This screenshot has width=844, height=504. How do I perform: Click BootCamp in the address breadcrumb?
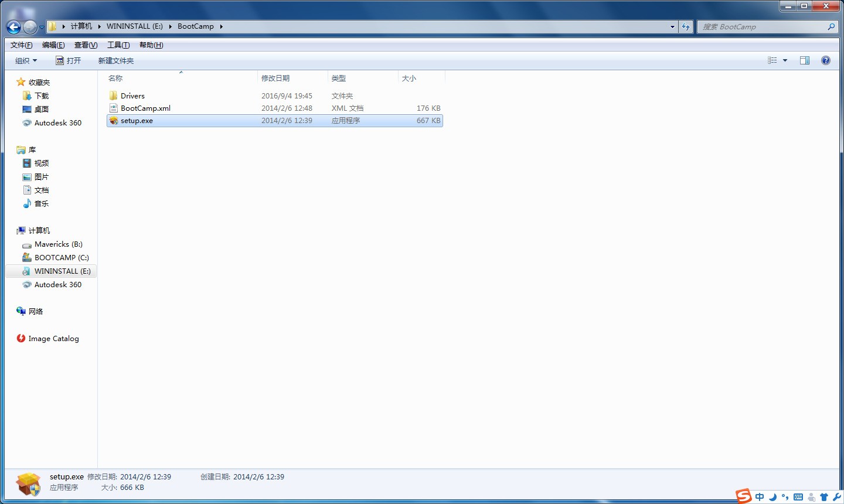click(x=196, y=26)
